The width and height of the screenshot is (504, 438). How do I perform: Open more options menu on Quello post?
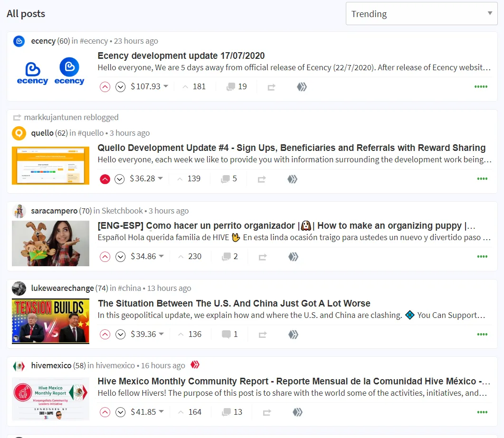[x=482, y=179]
